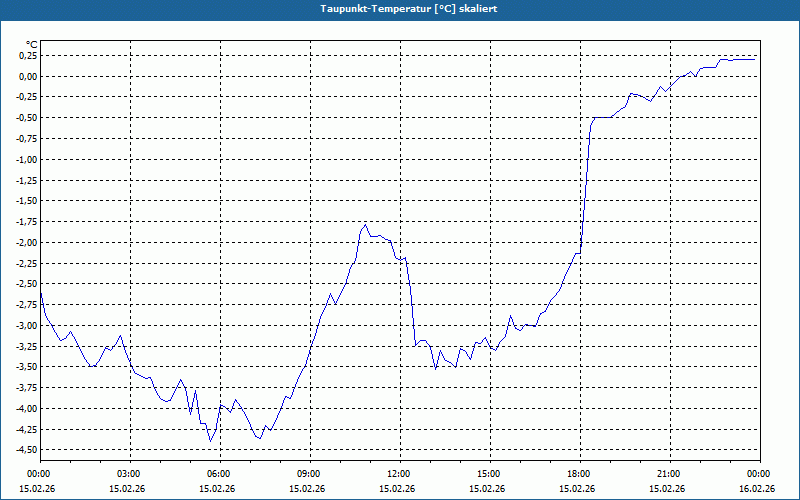Viewport: 800px width, 500px height.
Task: Select the -1,50 y-axis label
Action: pos(27,201)
